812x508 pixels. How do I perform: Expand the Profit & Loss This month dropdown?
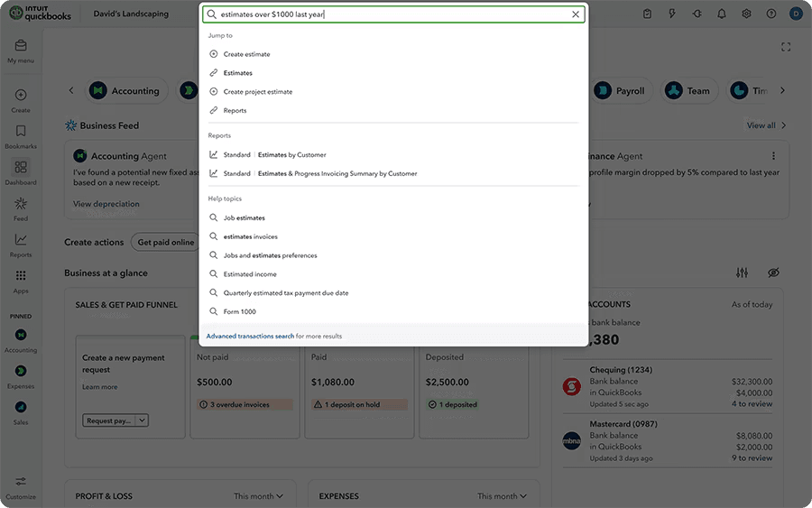tap(259, 496)
